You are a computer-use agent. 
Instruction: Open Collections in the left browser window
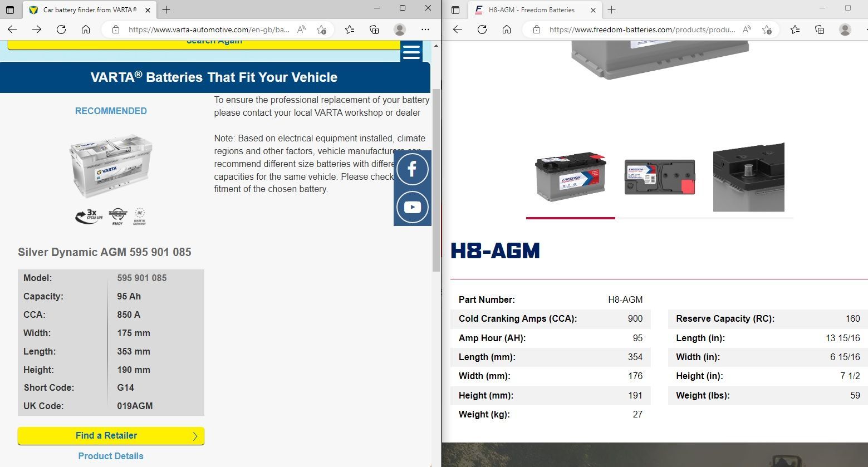pos(374,30)
